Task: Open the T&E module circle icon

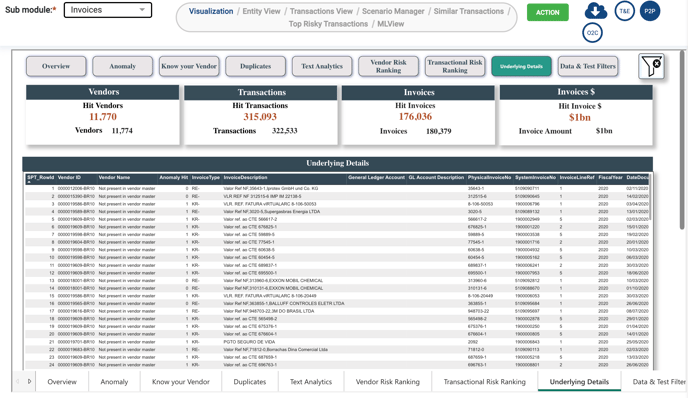Action: 624,11
